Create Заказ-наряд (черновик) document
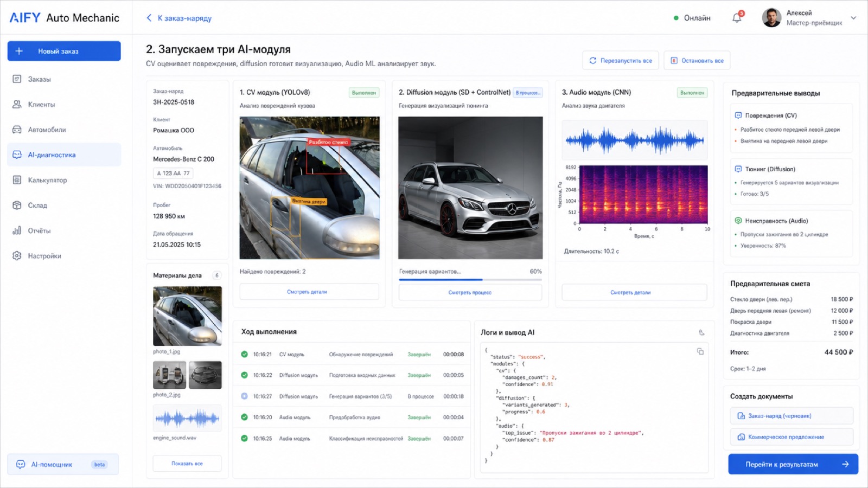This screenshot has width=868, height=488. (792, 416)
